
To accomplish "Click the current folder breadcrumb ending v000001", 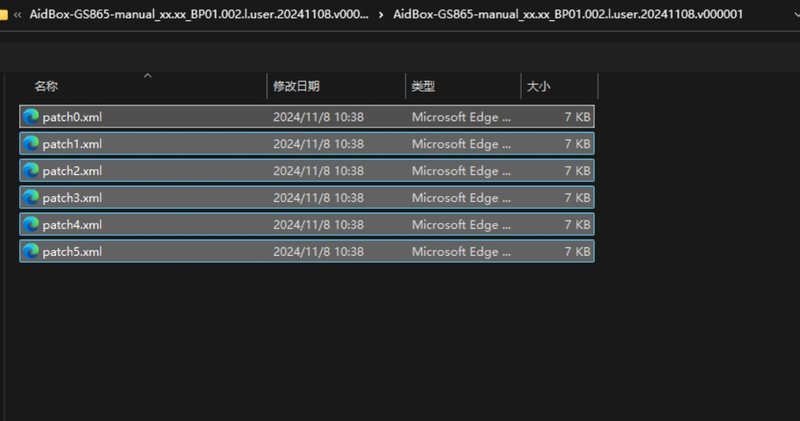I will click(568, 14).
